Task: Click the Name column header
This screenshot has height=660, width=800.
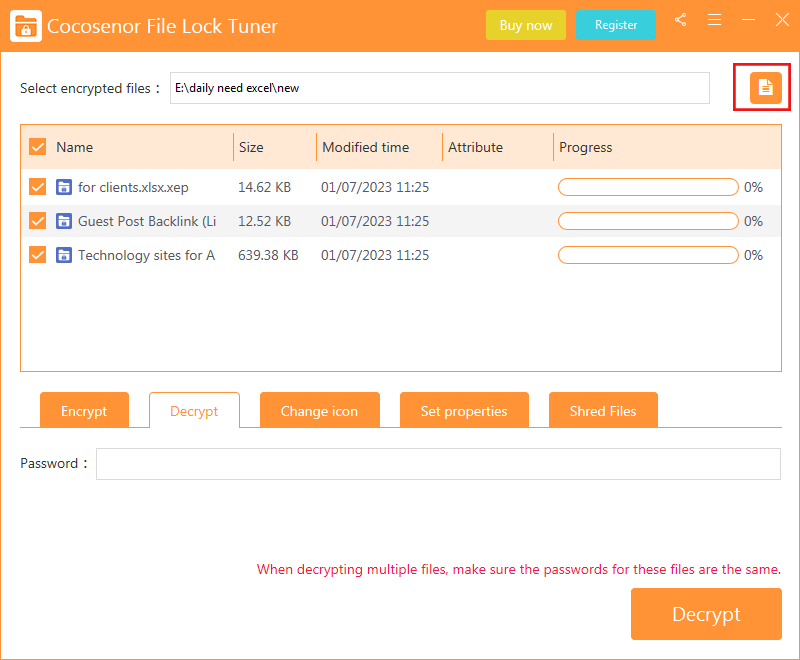Action: pyautogui.click(x=74, y=147)
